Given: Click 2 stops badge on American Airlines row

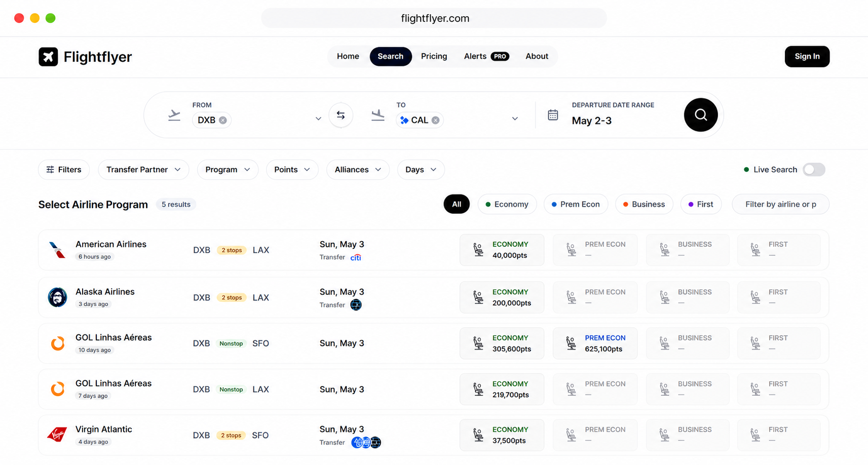Looking at the screenshot, I should click(232, 250).
